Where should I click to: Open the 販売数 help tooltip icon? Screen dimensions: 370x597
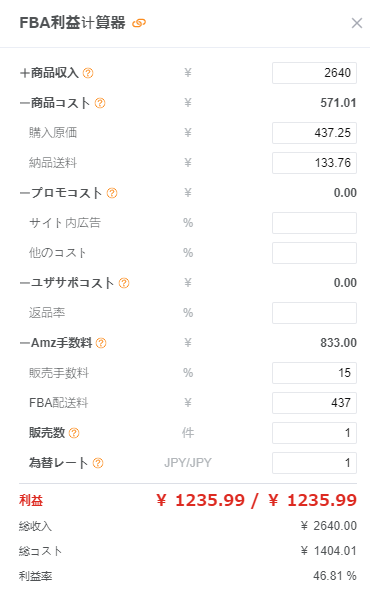pyautogui.click(x=74, y=433)
